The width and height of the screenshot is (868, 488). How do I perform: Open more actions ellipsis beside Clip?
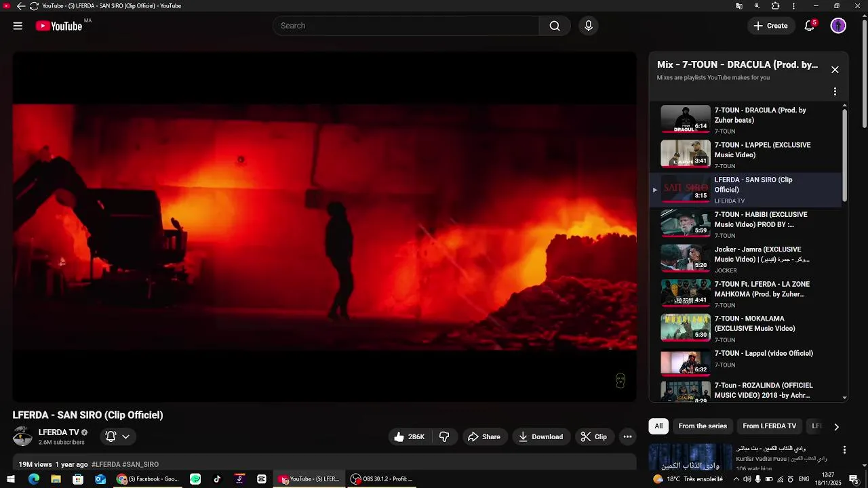(x=628, y=437)
